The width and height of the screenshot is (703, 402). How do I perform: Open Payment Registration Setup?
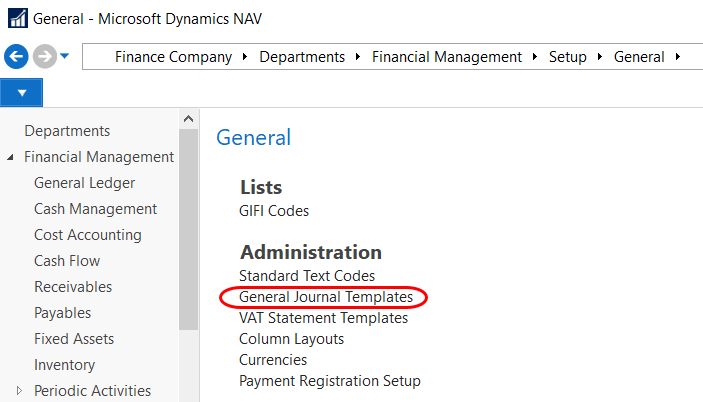tap(329, 381)
